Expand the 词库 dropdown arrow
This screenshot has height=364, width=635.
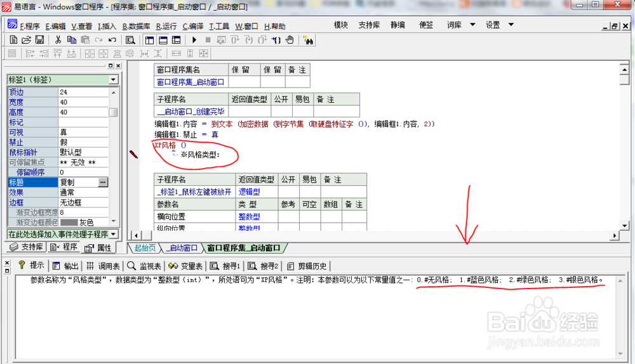point(472,25)
